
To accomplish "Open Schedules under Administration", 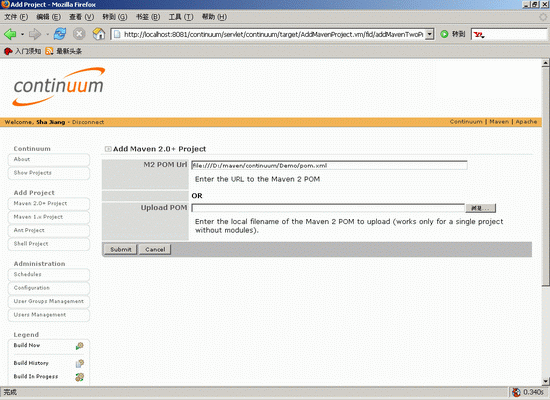I will (x=49, y=275).
